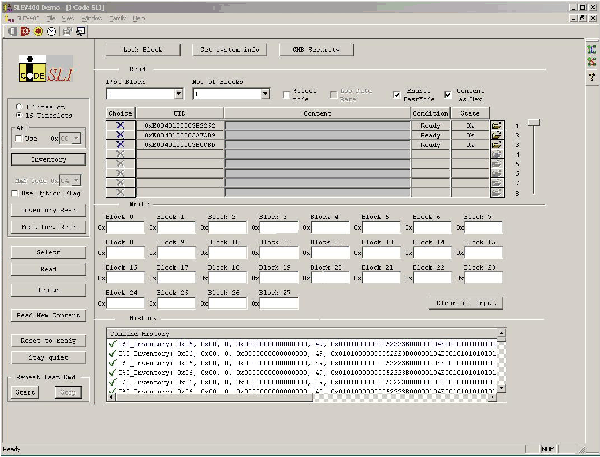Click the clock icon in the toolbar
The width and height of the screenshot is (600, 457).
click(51, 31)
